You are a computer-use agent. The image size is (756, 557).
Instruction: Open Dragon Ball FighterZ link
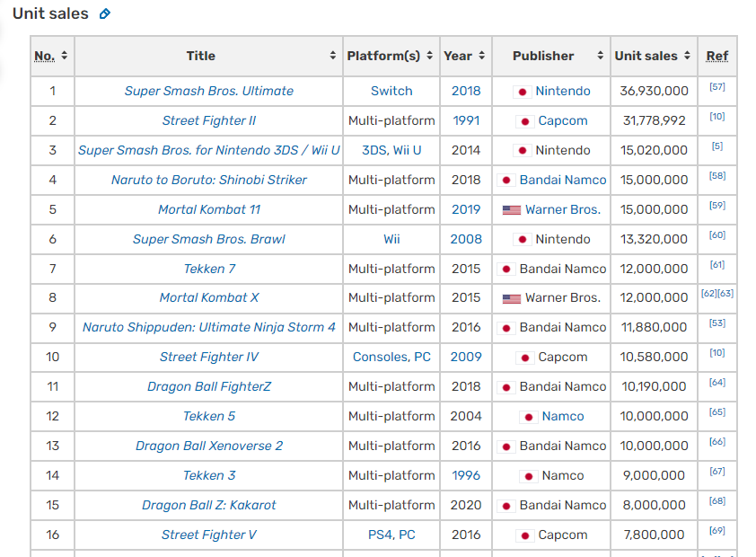(x=209, y=386)
